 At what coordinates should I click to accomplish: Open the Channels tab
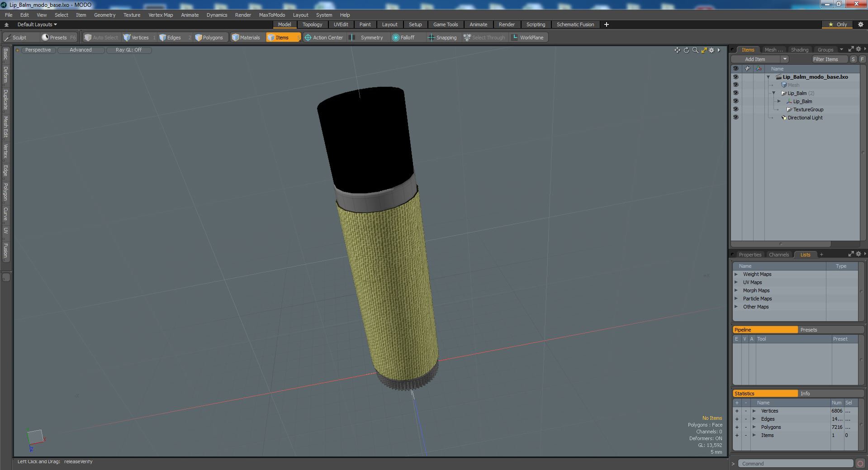point(778,255)
